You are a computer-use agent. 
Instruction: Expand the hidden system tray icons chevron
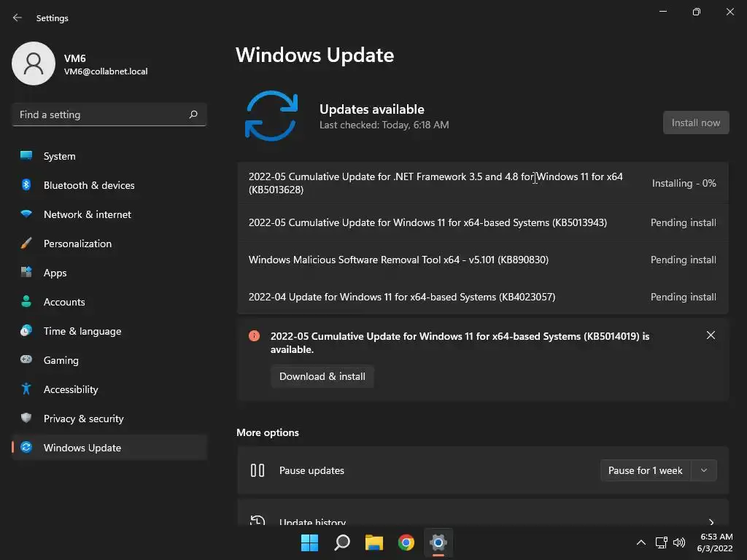[x=641, y=542]
